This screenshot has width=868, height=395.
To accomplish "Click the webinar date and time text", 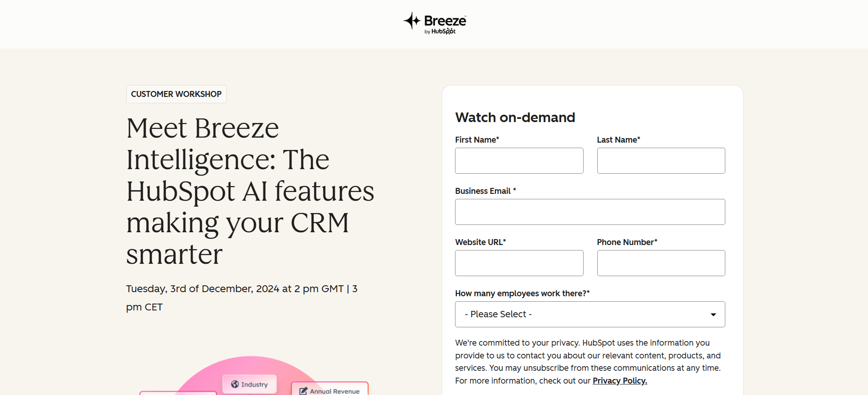I will pyautogui.click(x=242, y=298).
